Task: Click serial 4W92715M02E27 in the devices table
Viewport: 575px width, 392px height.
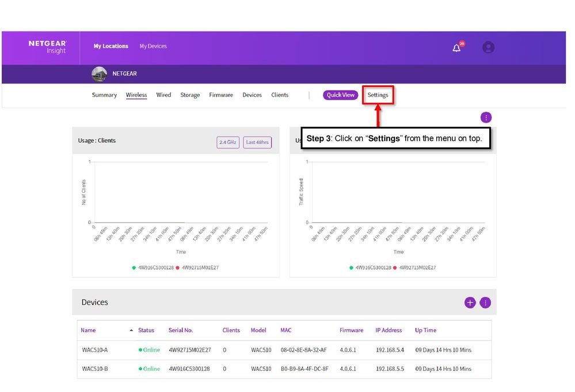Action: 190,350
